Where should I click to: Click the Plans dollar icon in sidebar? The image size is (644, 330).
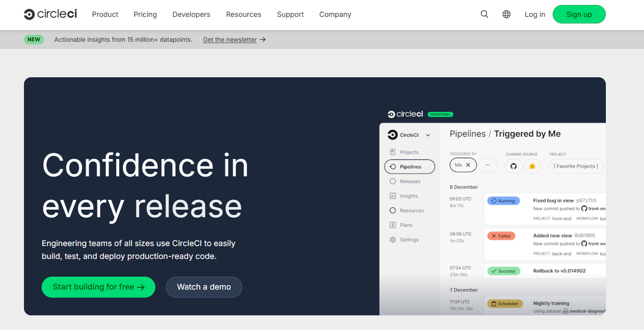[x=393, y=225]
